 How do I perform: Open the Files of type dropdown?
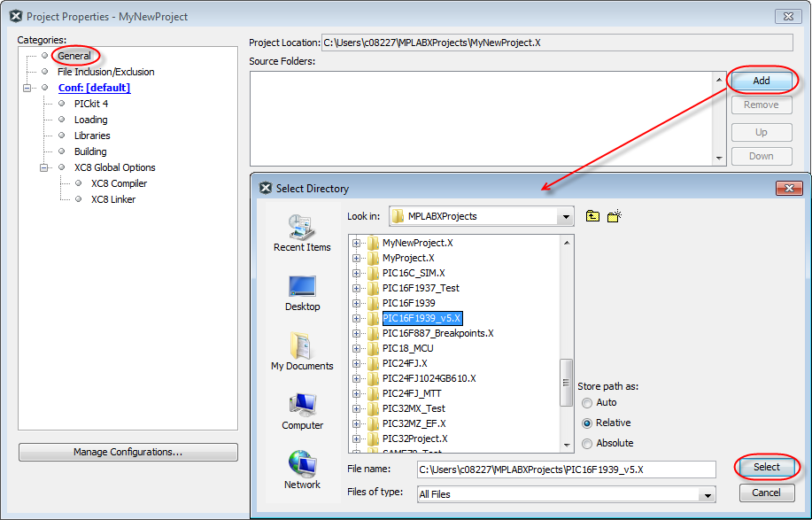[706, 494]
